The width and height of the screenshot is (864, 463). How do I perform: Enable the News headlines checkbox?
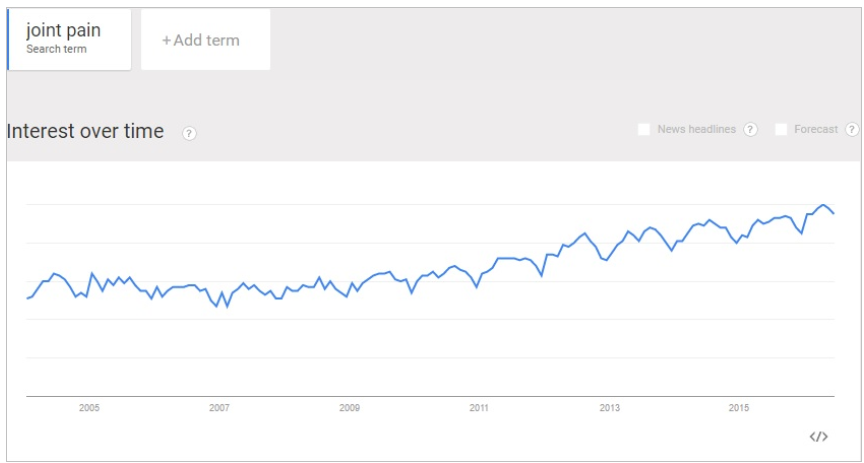click(644, 130)
